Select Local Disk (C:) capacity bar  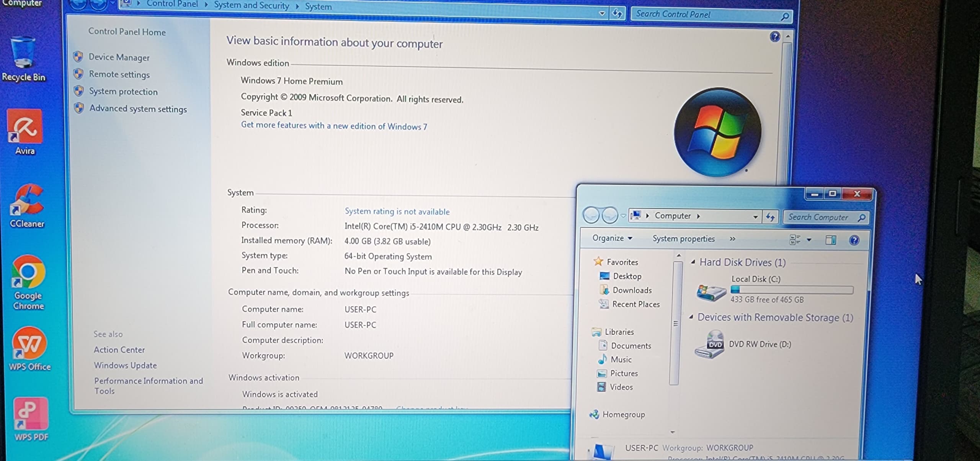[792, 290]
